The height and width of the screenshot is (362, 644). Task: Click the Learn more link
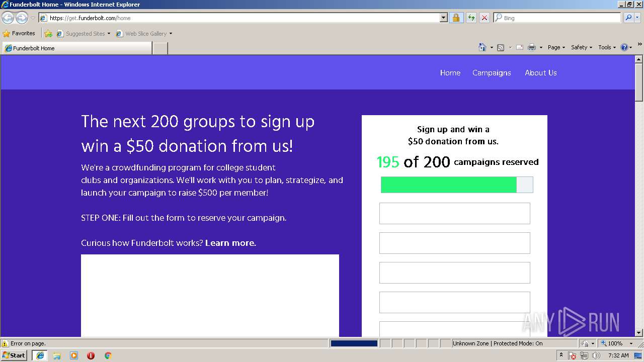(x=230, y=243)
